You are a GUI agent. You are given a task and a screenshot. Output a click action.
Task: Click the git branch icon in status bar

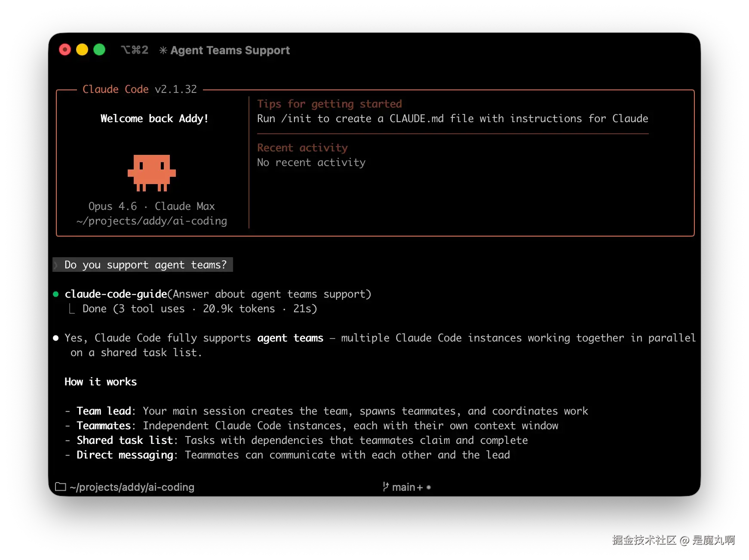[x=386, y=487]
